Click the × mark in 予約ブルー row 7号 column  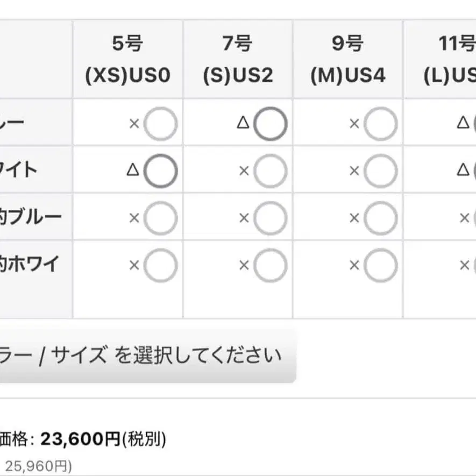tap(244, 218)
